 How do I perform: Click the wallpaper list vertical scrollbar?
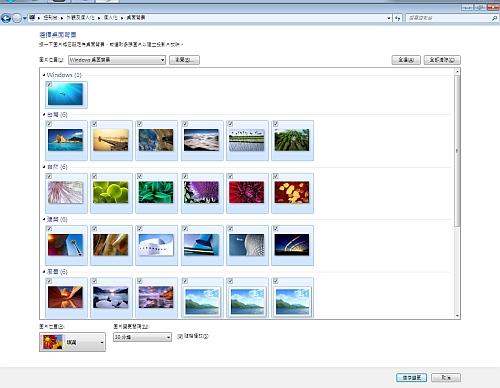pyautogui.click(x=457, y=193)
